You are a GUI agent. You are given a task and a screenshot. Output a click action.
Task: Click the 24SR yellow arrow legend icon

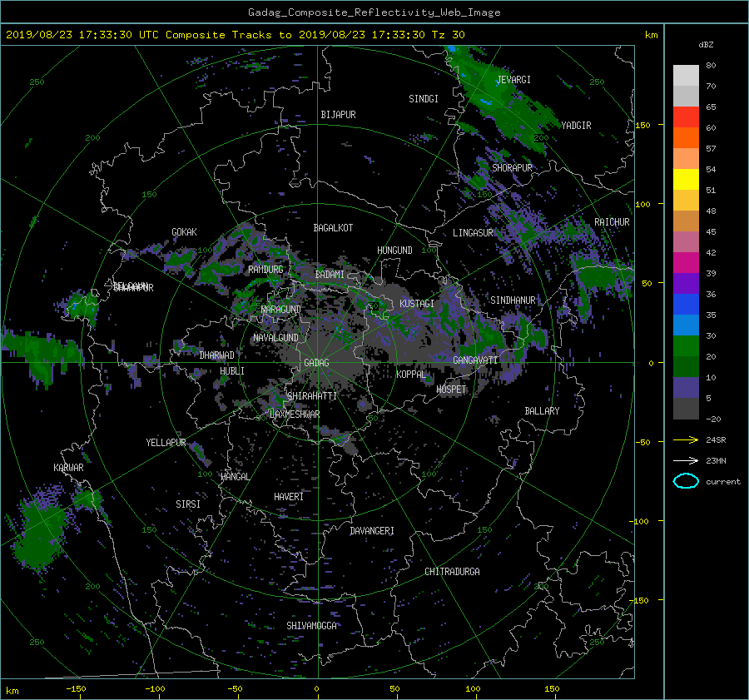point(686,439)
